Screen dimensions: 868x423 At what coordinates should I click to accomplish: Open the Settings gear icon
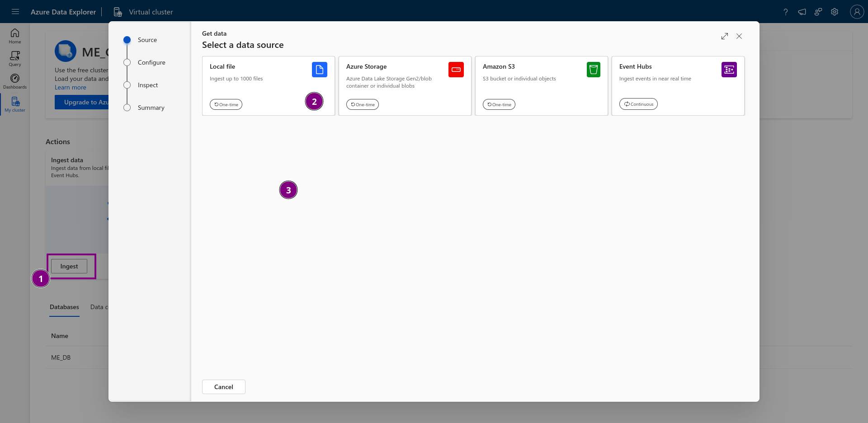835,12
